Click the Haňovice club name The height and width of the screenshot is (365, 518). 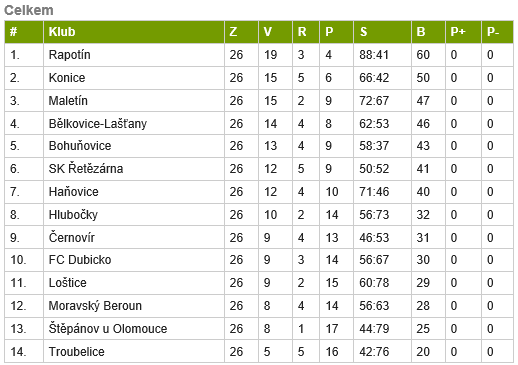[x=74, y=192]
